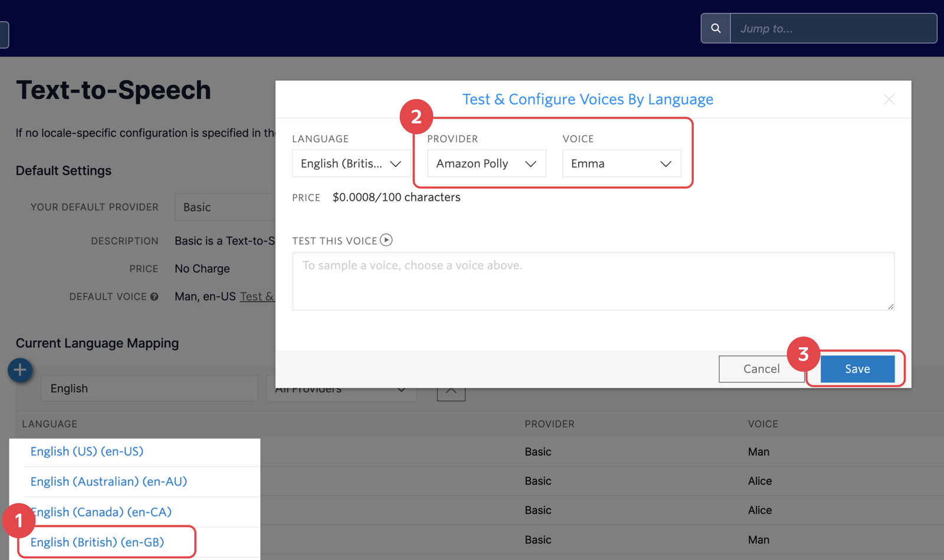Open the PROVIDER dropdown showing Amazon Polly
The height and width of the screenshot is (560, 944).
pyautogui.click(x=486, y=163)
